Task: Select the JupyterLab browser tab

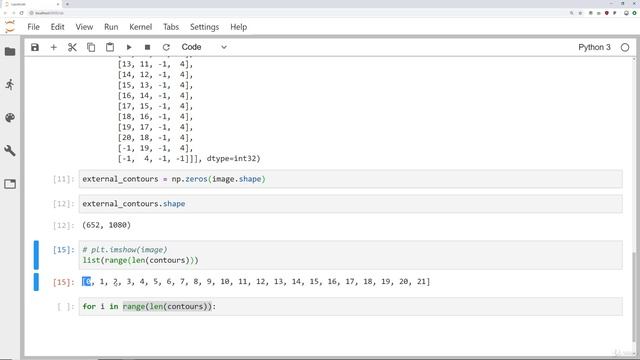Action: (x=32, y=4)
